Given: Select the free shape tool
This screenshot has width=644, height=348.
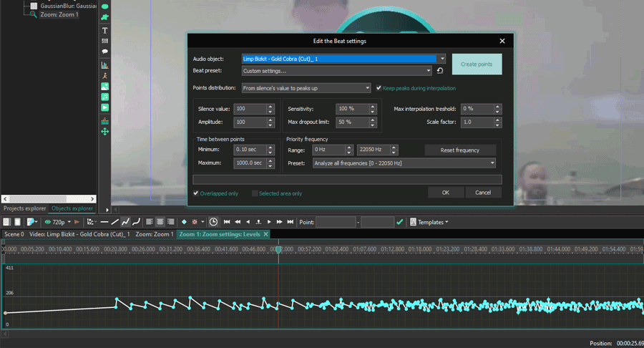Looking at the screenshot, I should click(104, 17).
